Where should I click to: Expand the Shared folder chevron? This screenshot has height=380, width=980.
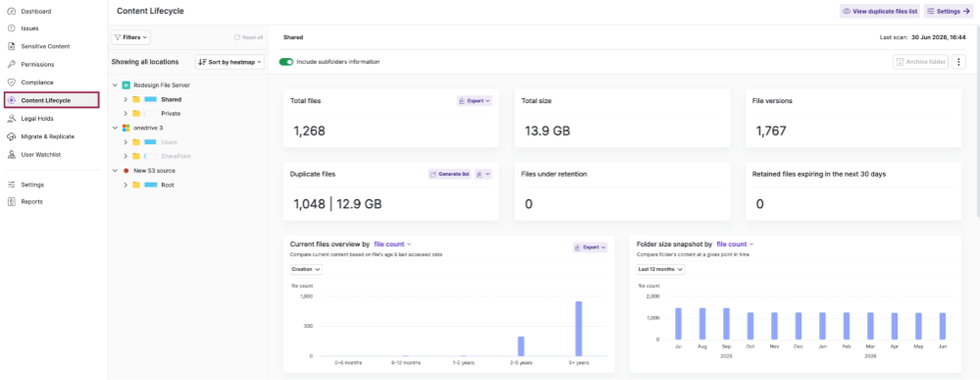[126, 99]
